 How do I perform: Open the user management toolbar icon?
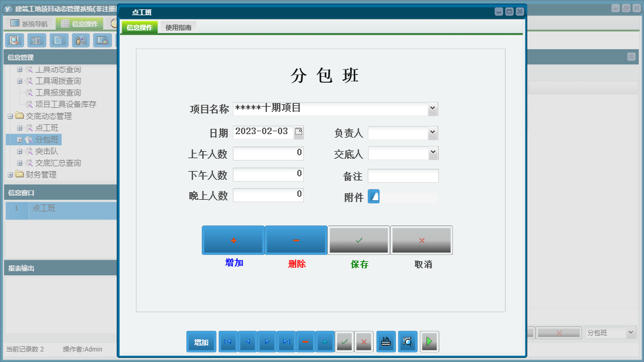coord(80,40)
